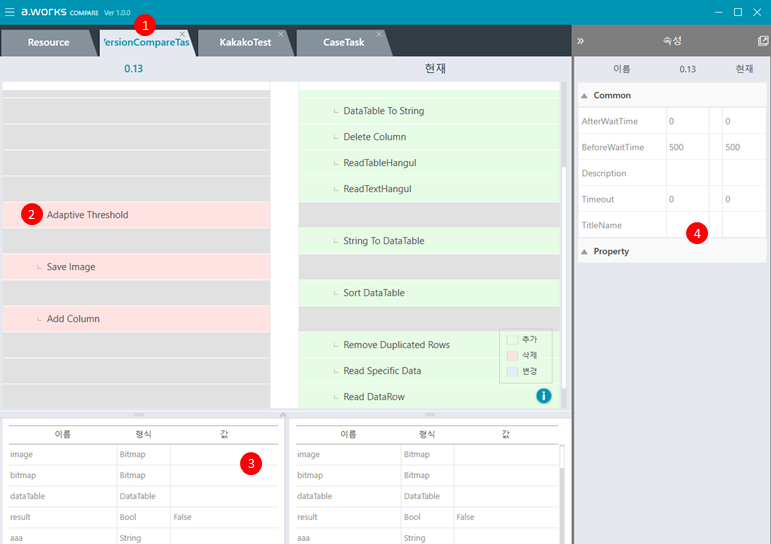Viewport: 771px width, 544px height.
Task: Open the CaseTask tab
Action: [343, 43]
